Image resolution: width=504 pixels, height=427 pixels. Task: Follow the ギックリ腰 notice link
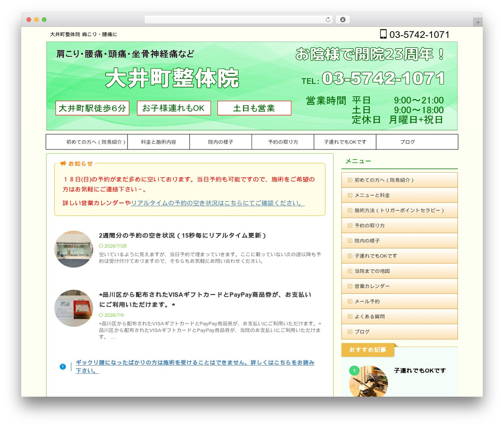[195, 366]
